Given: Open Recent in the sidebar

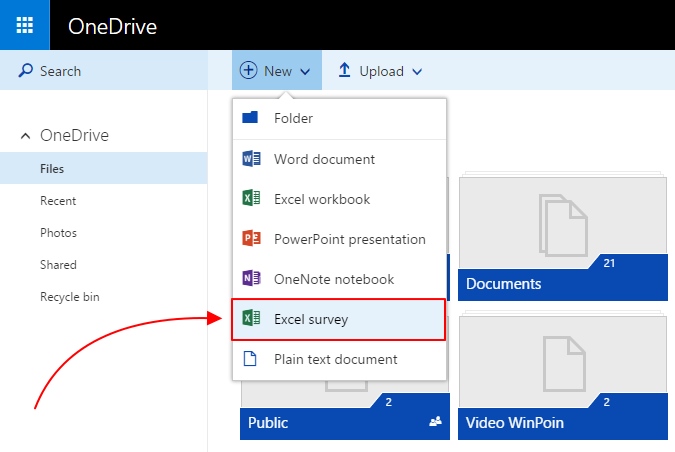Looking at the screenshot, I should coord(58,201).
